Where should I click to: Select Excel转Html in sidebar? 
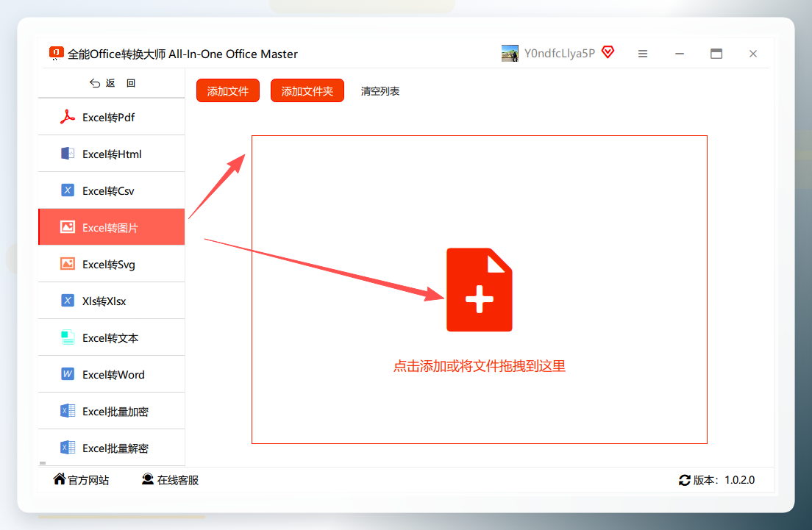[x=111, y=154]
